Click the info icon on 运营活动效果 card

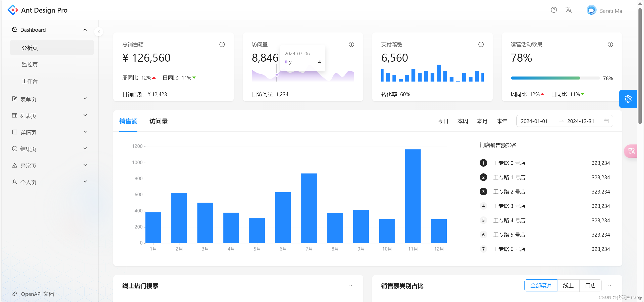tap(610, 45)
